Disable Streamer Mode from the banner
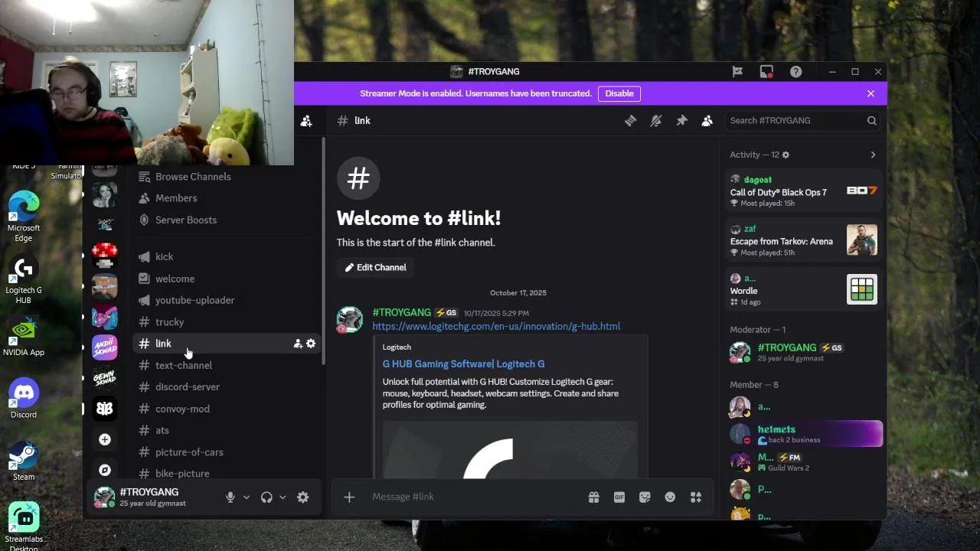 coord(619,93)
